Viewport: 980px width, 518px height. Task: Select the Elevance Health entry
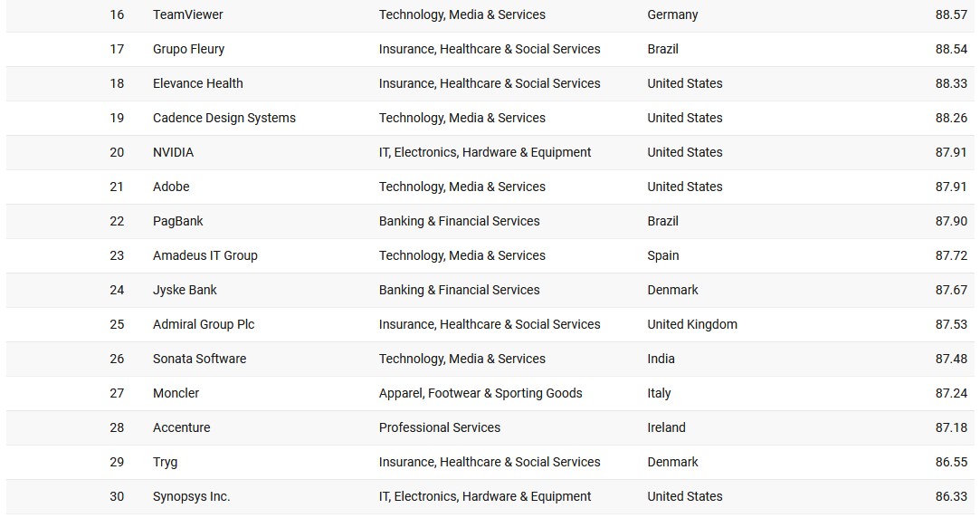197,83
